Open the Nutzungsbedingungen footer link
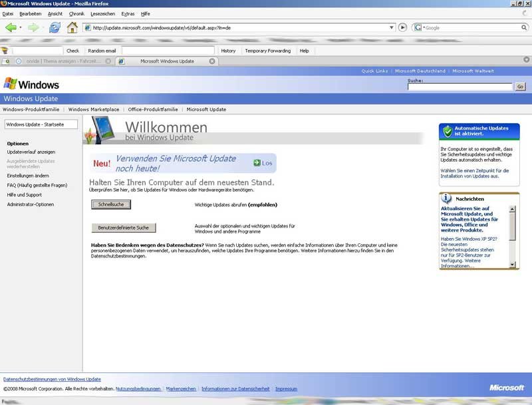The width and height of the screenshot is (532, 405). (138, 389)
